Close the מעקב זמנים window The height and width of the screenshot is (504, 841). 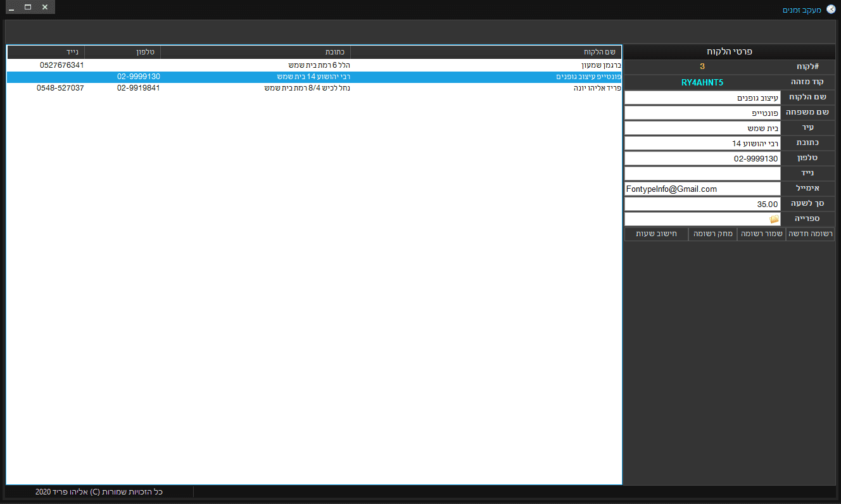[x=45, y=7]
